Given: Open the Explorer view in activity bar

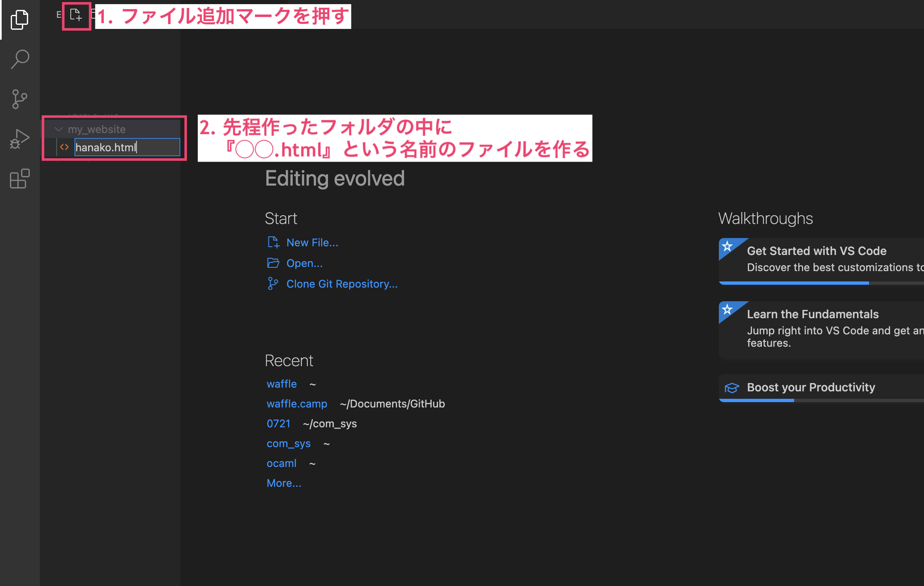Looking at the screenshot, I should coord(19,19).
